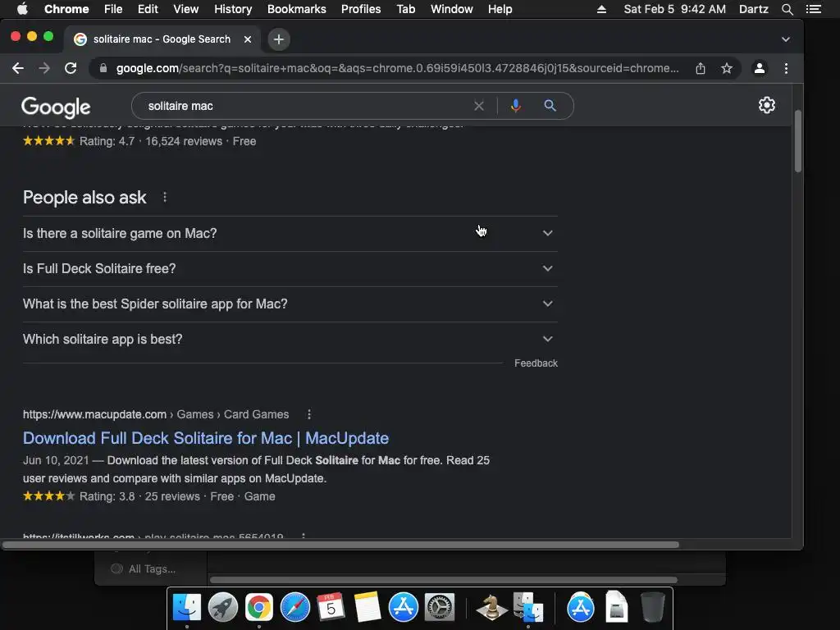The height and width of the screenshot is (630, 840).
Task: Expand 'Which solitaire app is best?'
Action: click(290, 340)
